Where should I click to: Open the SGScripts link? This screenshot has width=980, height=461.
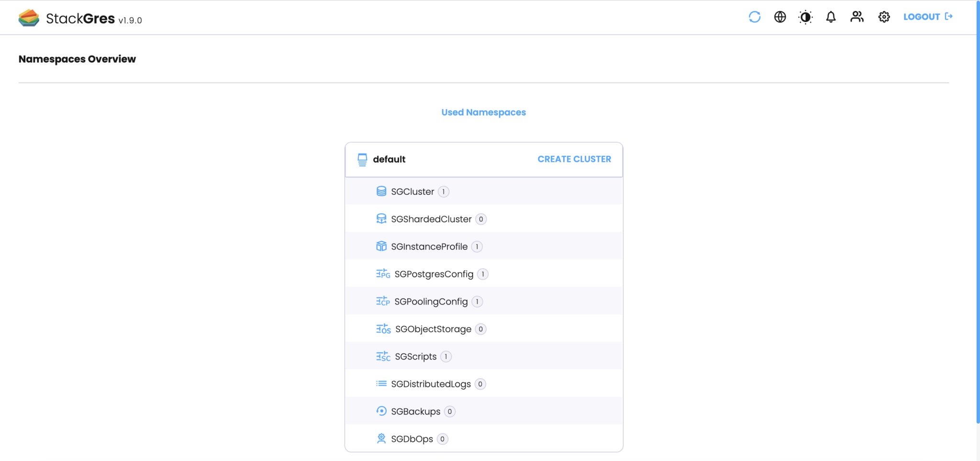tap(416, 357)
